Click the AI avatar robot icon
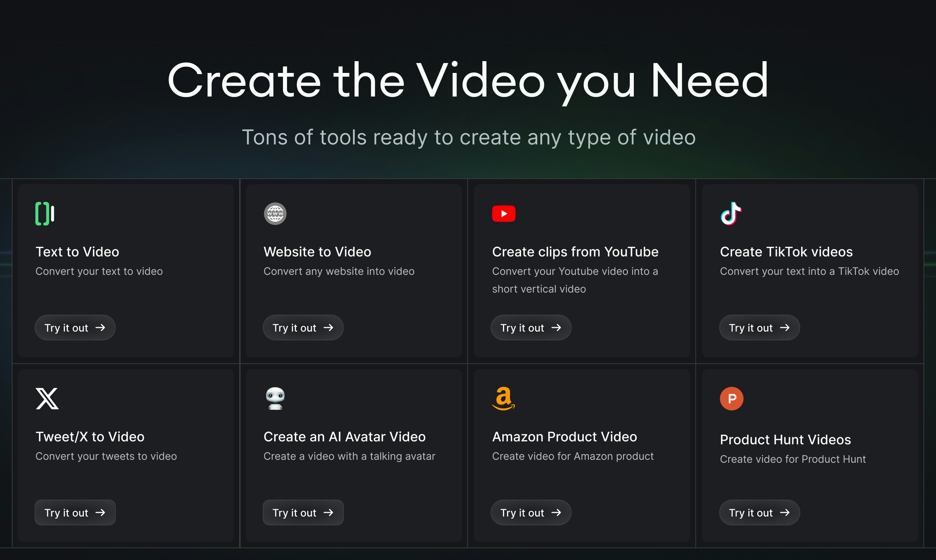The height and width of the screenshot is (560, 936). [x=275, y=399]
